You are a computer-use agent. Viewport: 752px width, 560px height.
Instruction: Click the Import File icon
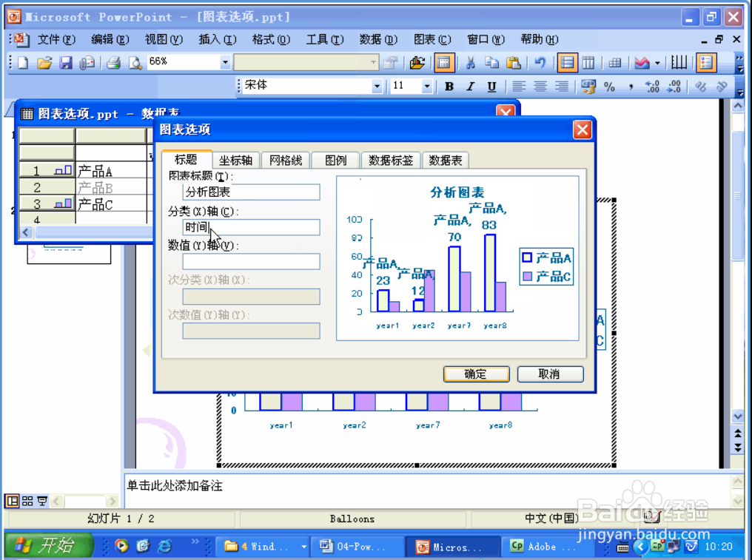[417, 63]
